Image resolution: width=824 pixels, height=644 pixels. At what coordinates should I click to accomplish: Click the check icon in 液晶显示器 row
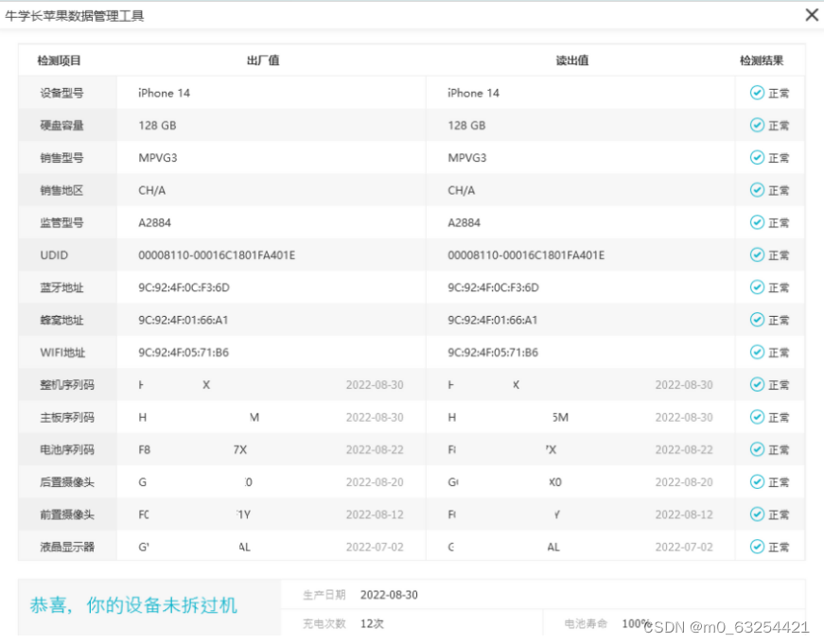757,547
